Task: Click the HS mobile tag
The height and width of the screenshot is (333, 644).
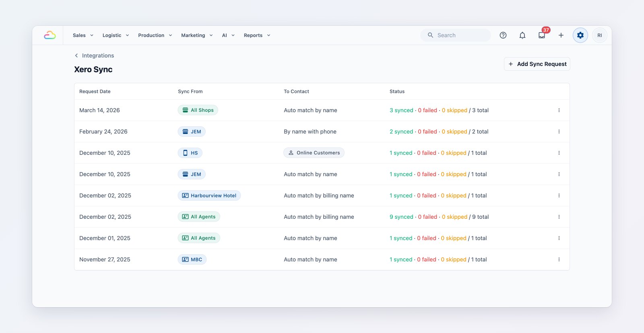Action: click(x=190, y=153)
